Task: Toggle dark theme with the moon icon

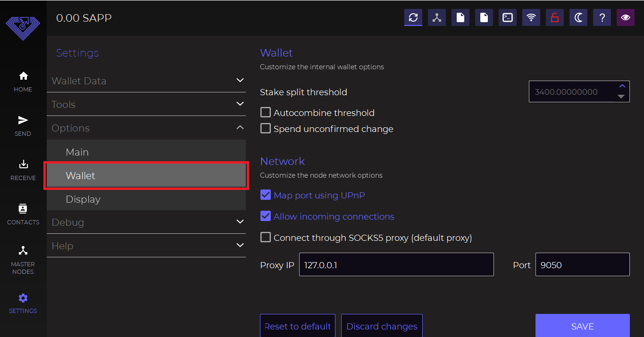Action: 578,18
